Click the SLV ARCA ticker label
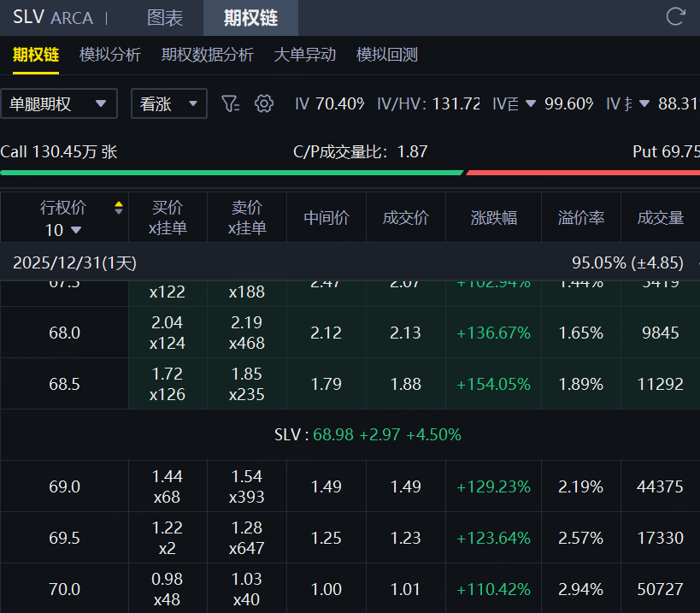700x613 pixels. (x=53, y=17)
